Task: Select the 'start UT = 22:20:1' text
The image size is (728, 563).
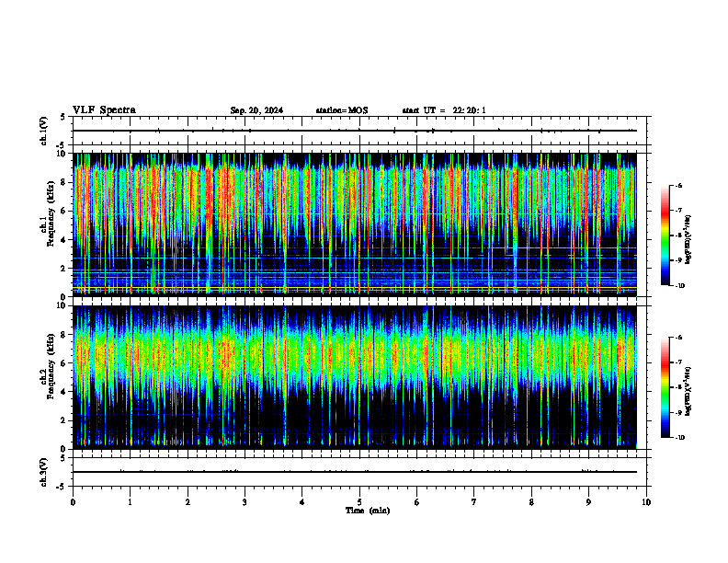Action: coord(444,110)
